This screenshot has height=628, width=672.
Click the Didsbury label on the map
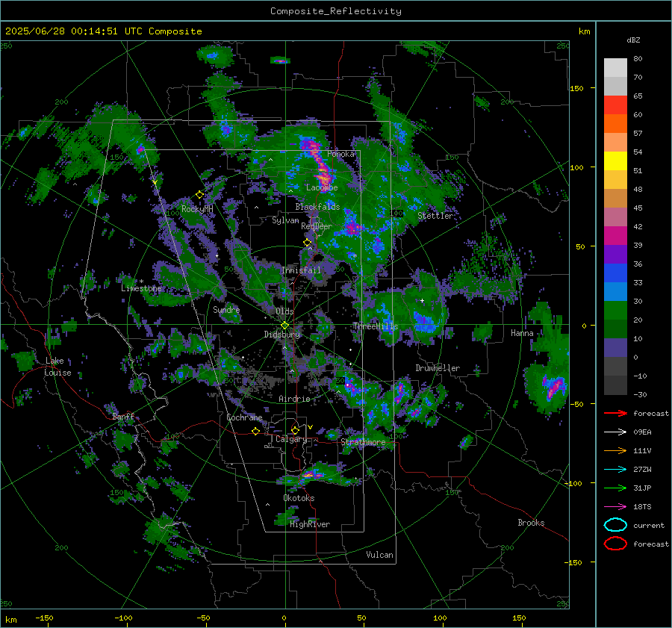tap(281, 335)
